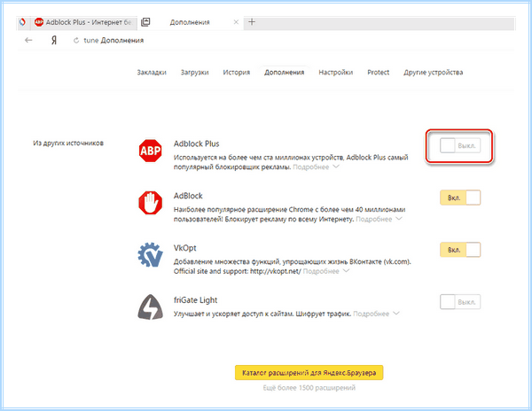Click the AdBlock extension name
This screenshot has height=411, width=532.
pyautogui.click(x=188, y=196)
